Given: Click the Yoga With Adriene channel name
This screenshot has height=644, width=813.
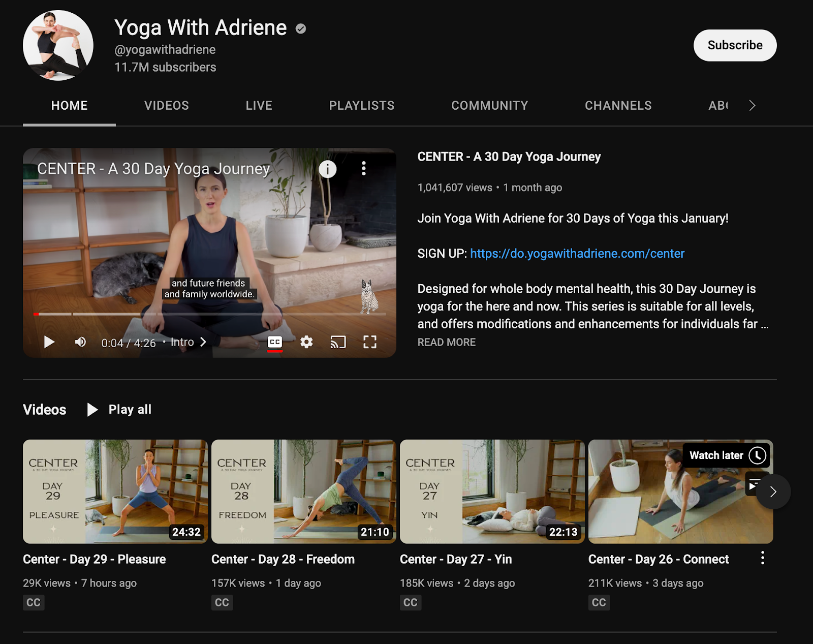Looking at the screenshot, I should 201,28.
